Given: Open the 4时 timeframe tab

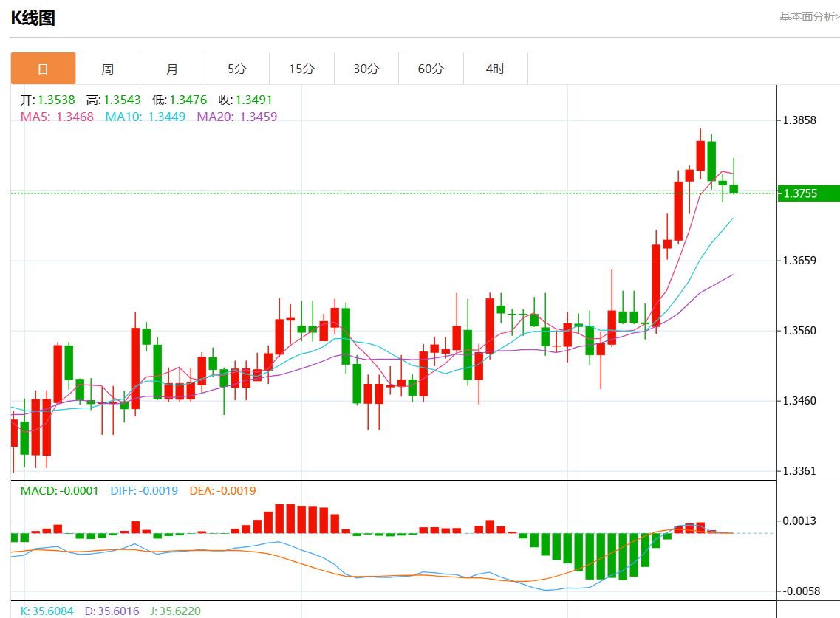Looking at the screenshot, I should point(496,69).
